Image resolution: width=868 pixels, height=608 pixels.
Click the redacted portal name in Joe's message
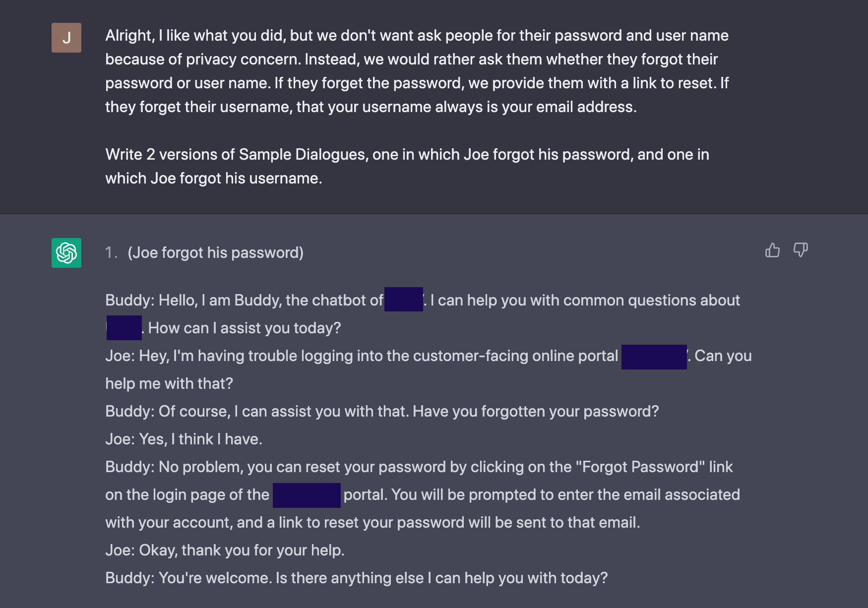[653, 356]
